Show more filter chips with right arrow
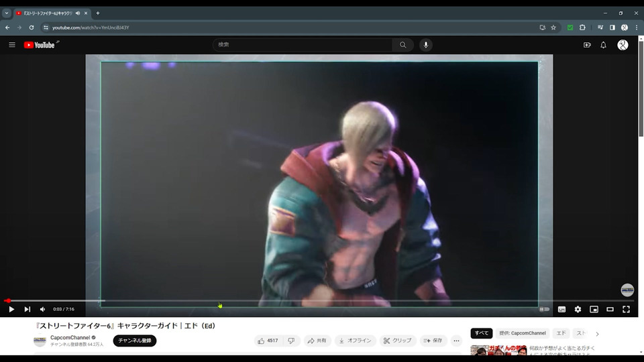Image resolution: width=644 pixels, height=362 pixels. point(597,334)
